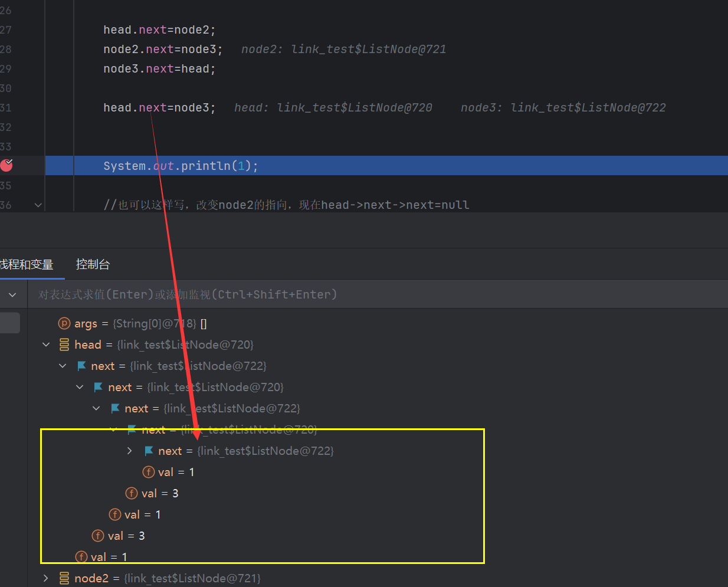Click the head.next=node3 code line

coord(159,107)
